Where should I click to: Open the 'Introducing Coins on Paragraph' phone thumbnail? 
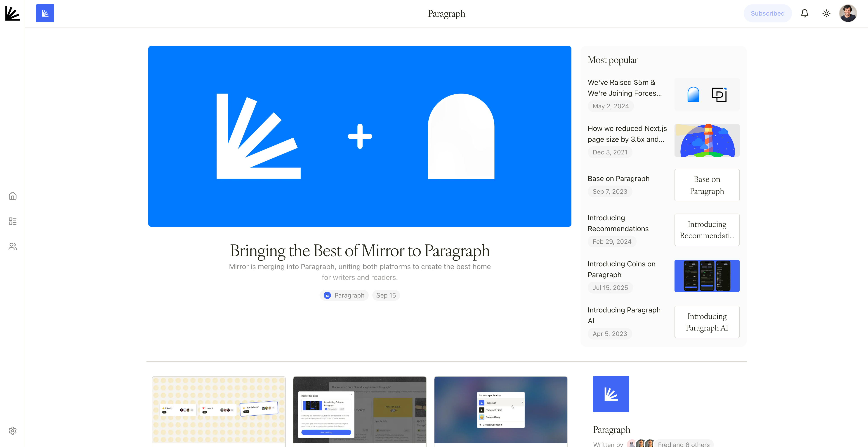[707, 276]
